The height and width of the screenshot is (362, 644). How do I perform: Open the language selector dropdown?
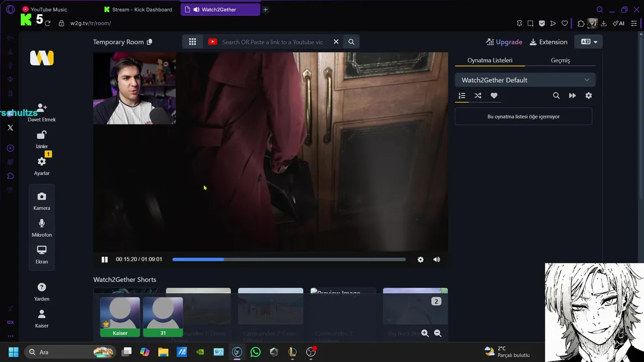(589, 42)
